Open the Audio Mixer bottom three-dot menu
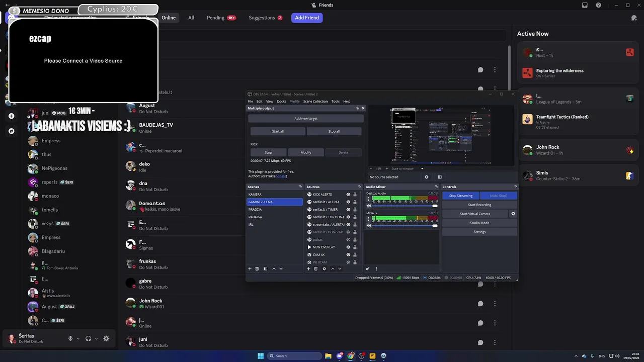The image size is (644, 362). [x=376, y=269]
